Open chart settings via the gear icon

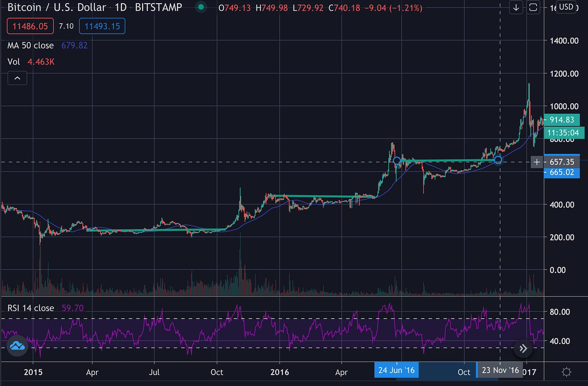point(566,372)
